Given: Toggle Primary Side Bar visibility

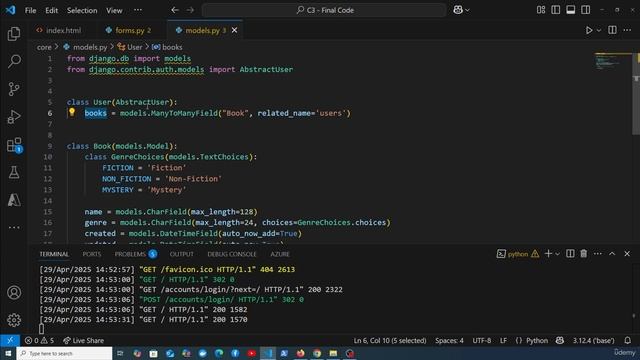Looking at the screenshot, I should pos(556,10).
